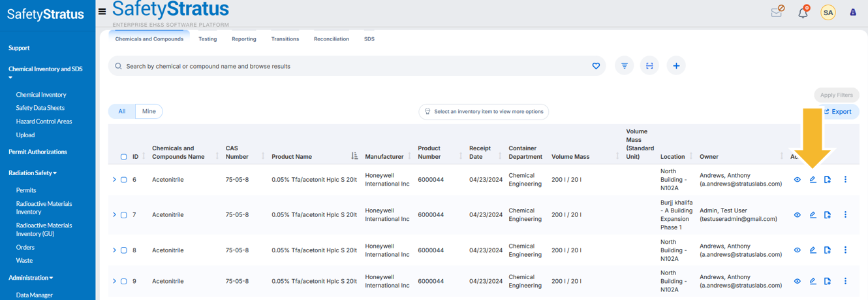Viewport: 868px width, 300px height.
Task: Open the mail inbox icon
Action: pos(777,12)
